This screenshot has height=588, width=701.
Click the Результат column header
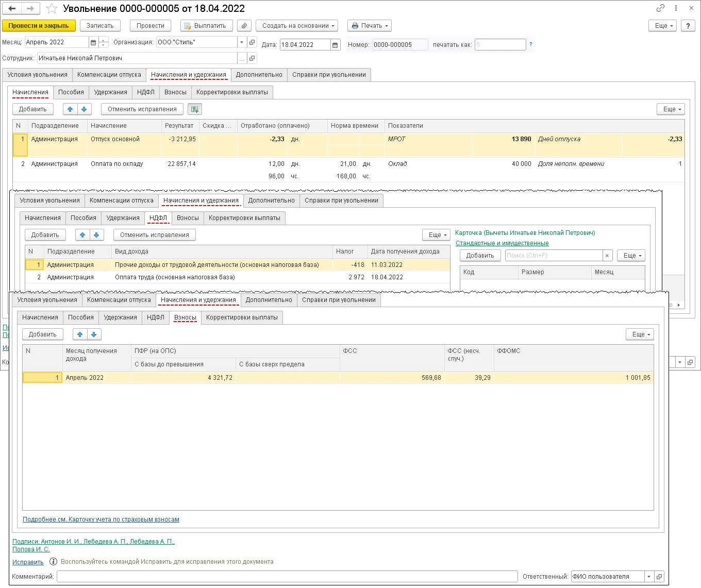[179, 126]
